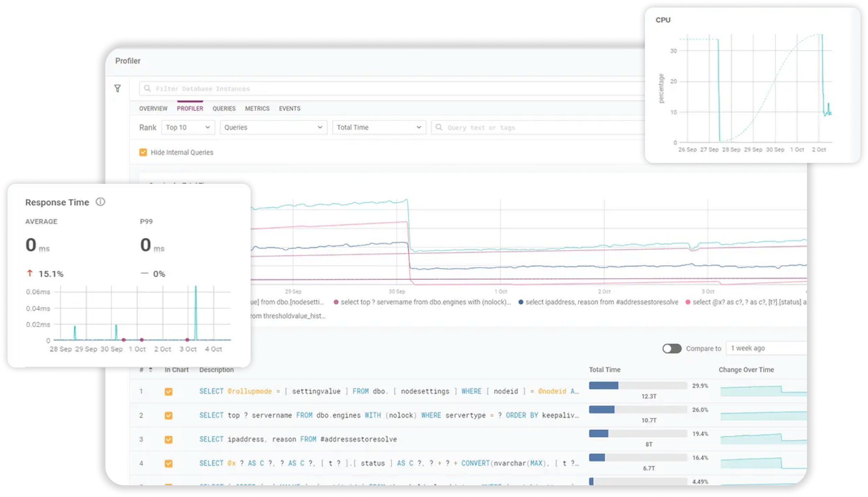Click the sparkline for query row 3

[764, 439]
